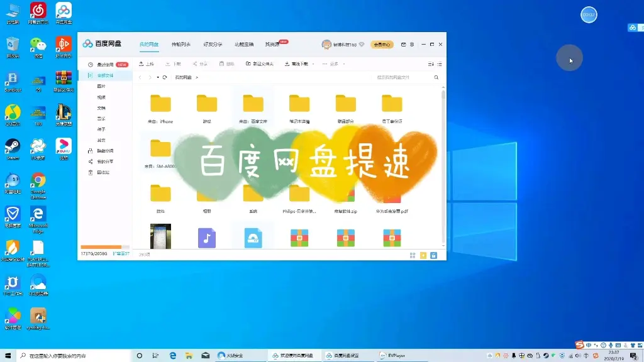The width and height of the screenshot is (644, 362).
Task: Open the More options dropdown in toolbar
Action: pyautogui.click(x=333, y=64)
